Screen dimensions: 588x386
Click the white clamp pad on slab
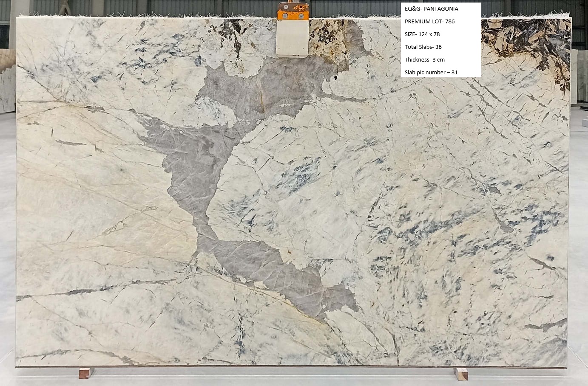[292, 38]
